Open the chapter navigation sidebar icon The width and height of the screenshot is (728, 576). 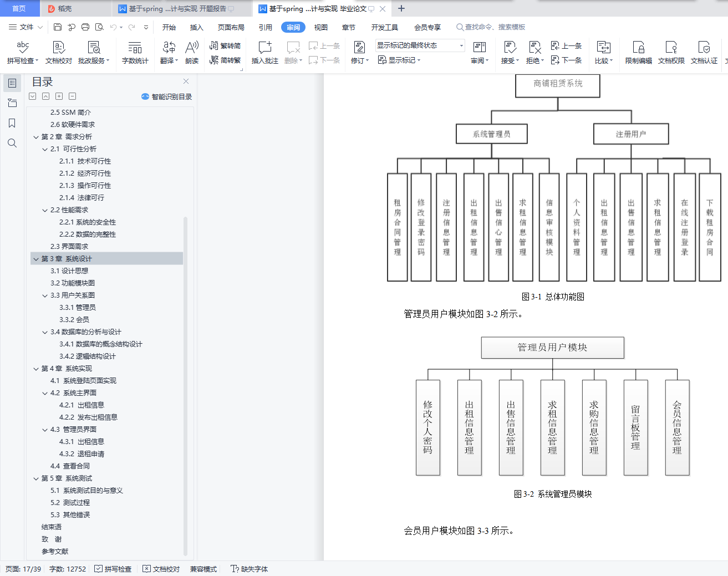(12, 103)
